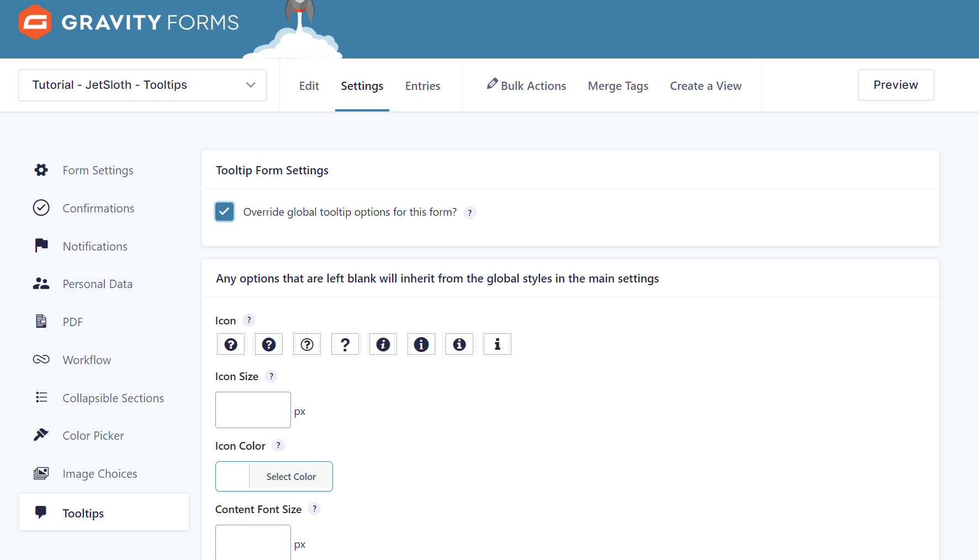Select the Tooltips speech bubble icon
The width and height of the screenshot is (979, 560).
click(x=41, y=513)
